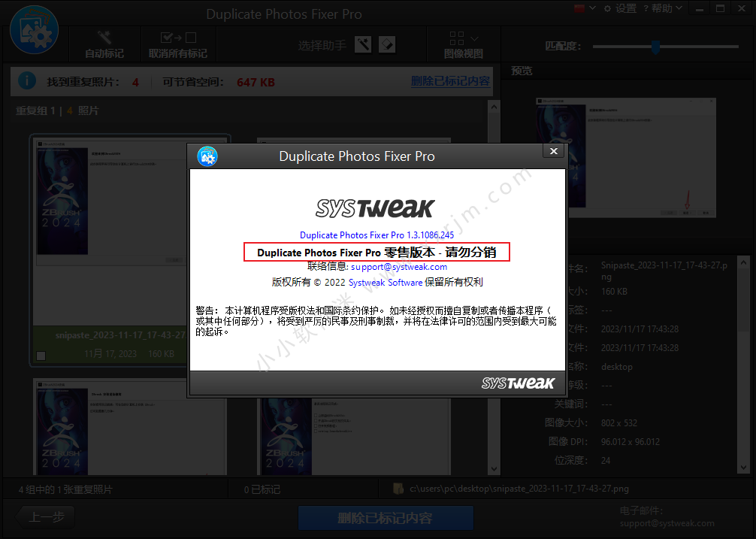The height and width of the screenshot is (539, 756).
Task: Click the up arrow of the photo list scrollbar
Action: (x=494, y=107)
